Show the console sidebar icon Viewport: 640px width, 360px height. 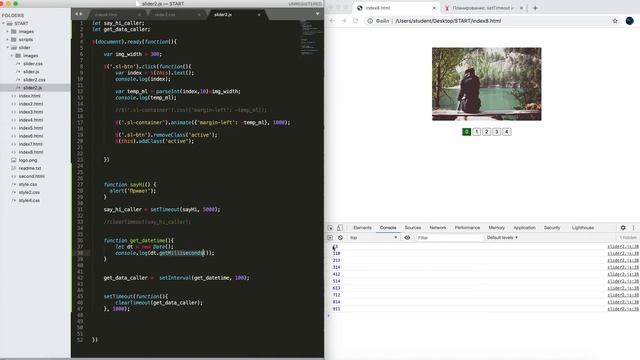point(330,238)
